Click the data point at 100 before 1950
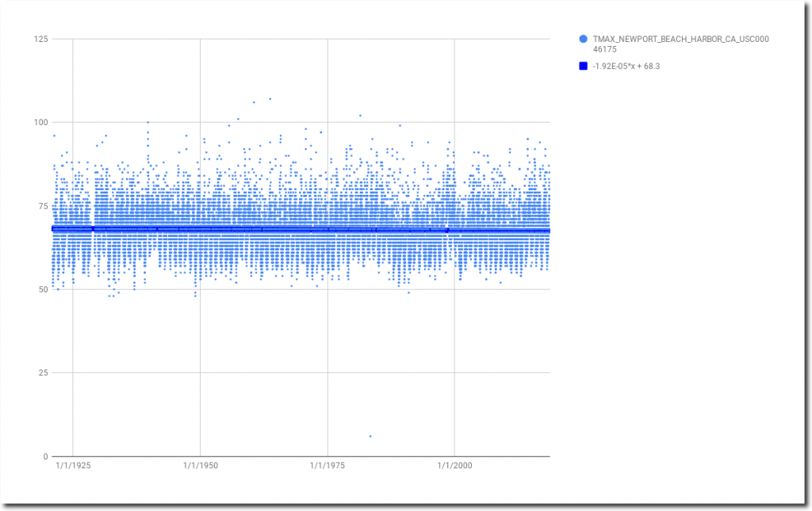 click(147, 122)
